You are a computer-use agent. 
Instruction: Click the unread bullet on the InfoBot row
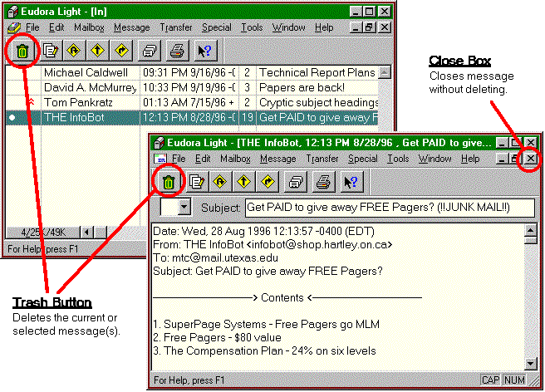[12, 117]
